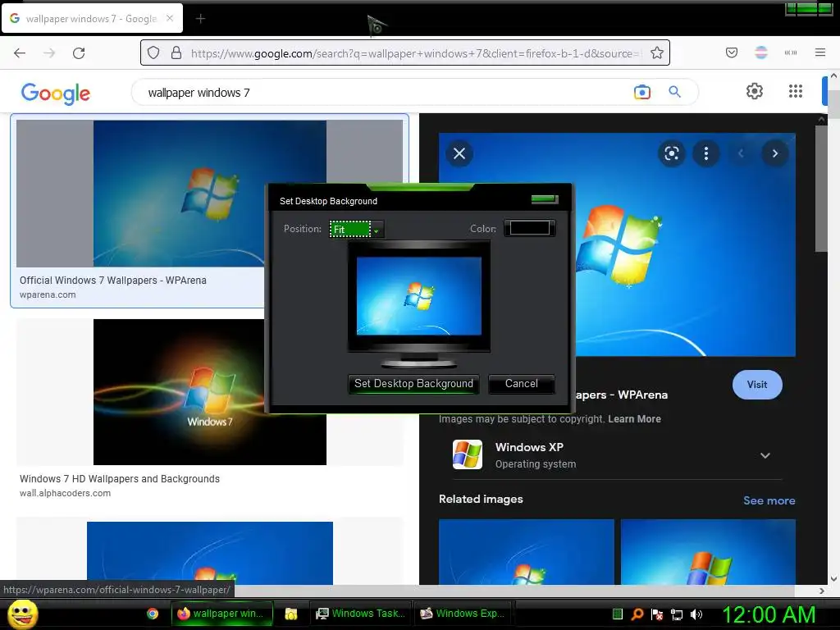The image size is (840, 630).
Task: Switch to Windows Explorer taskbar item
Action: pyautogui.click(x=463, y=614)
